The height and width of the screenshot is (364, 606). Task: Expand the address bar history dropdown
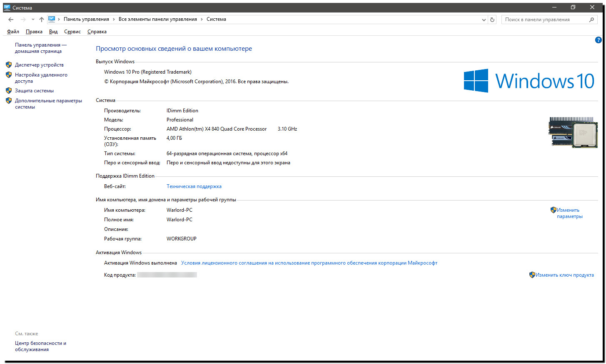pyautogui.click(x=484, y=20)
